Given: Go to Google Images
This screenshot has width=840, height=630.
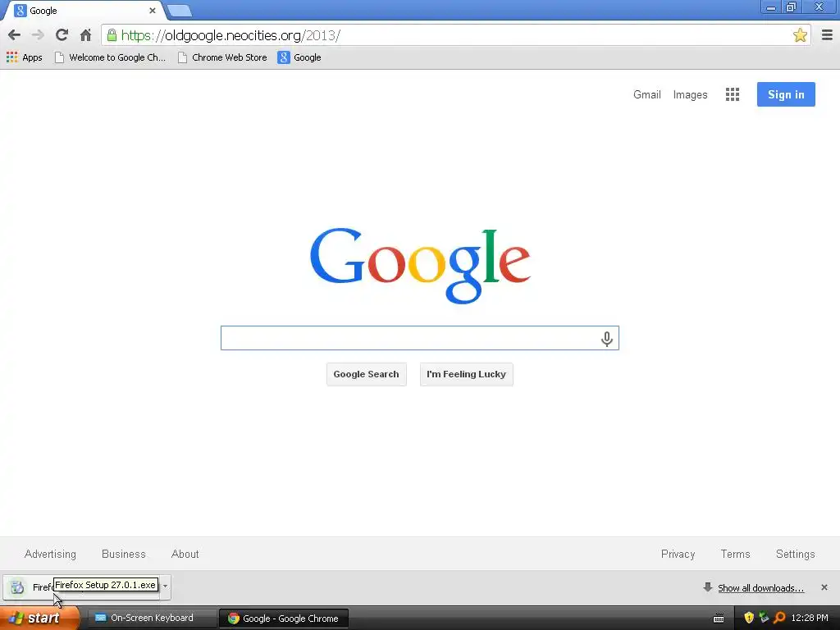Looking at the screenshot, I should pyautogui.click(x=690, y=95).
